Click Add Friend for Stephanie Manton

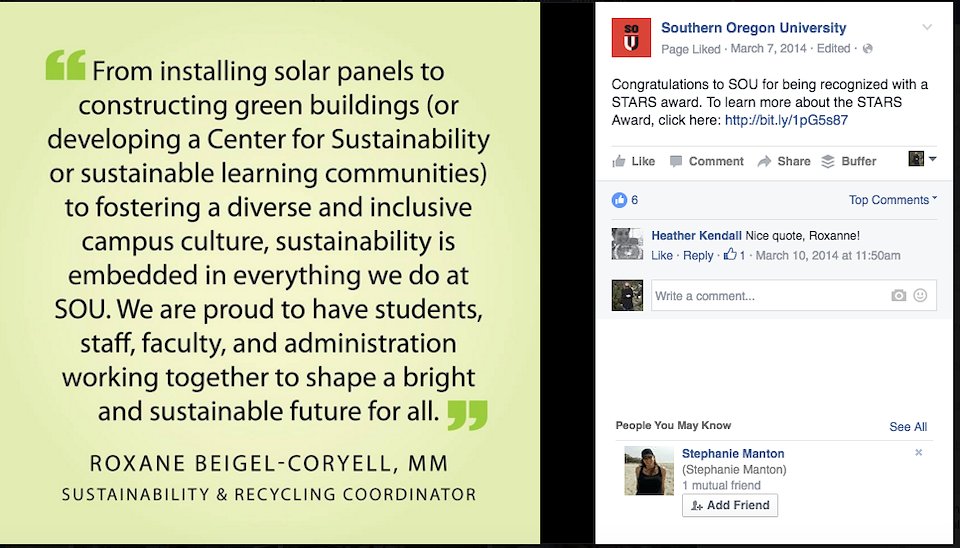pyautogui.click(x=730, y=505)
